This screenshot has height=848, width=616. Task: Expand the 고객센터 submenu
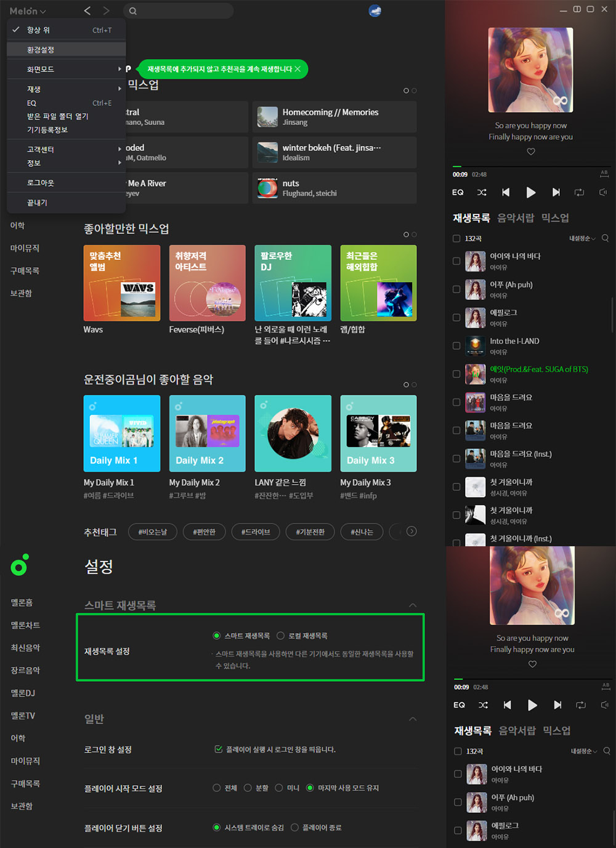(66, 150)
